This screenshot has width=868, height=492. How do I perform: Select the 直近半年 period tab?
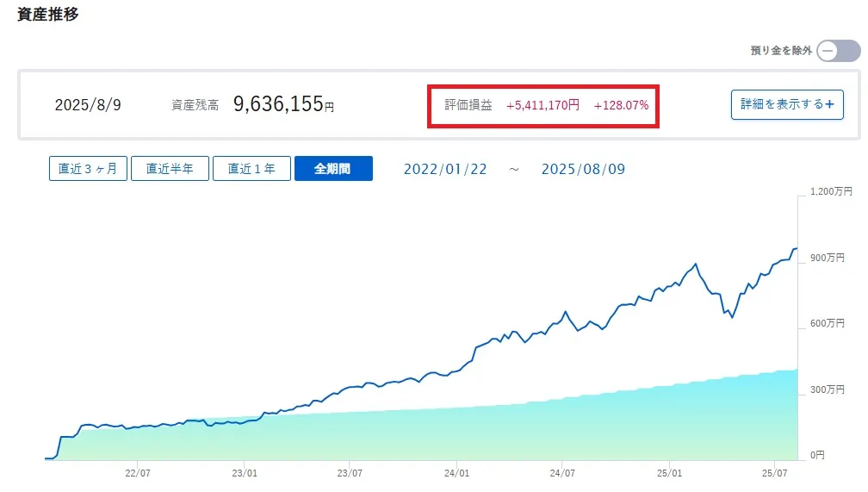170,168
